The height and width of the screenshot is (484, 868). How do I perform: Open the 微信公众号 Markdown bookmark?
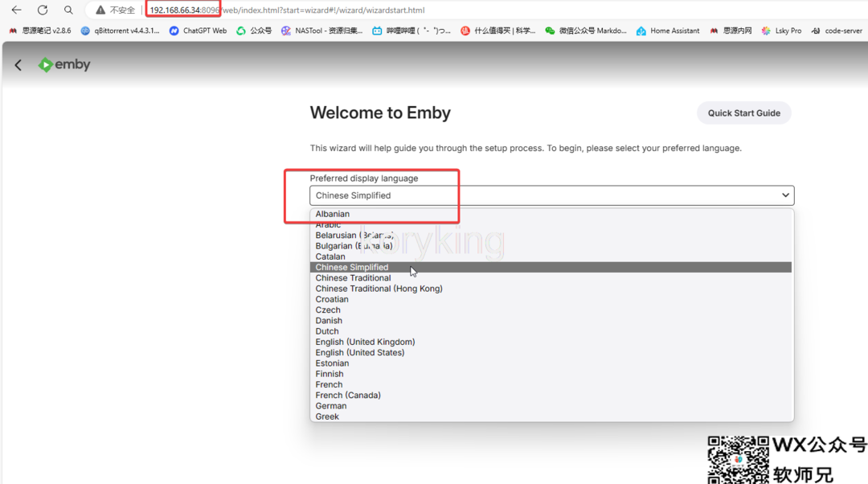click(586, 31)
